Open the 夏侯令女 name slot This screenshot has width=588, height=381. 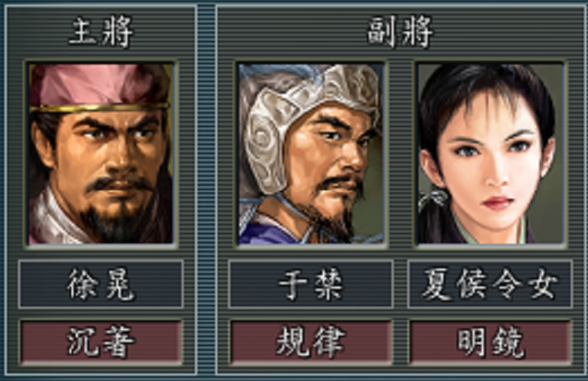click(x=490, y=284)
